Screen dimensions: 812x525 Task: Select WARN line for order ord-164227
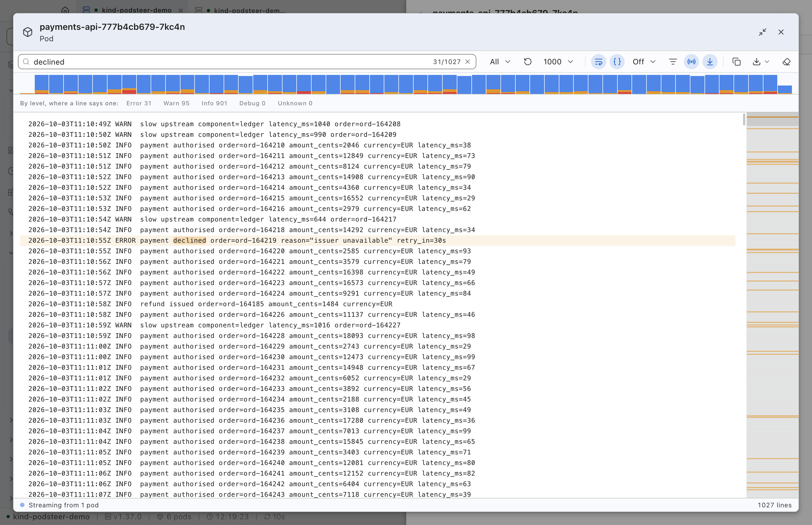[x=378, y=325]
